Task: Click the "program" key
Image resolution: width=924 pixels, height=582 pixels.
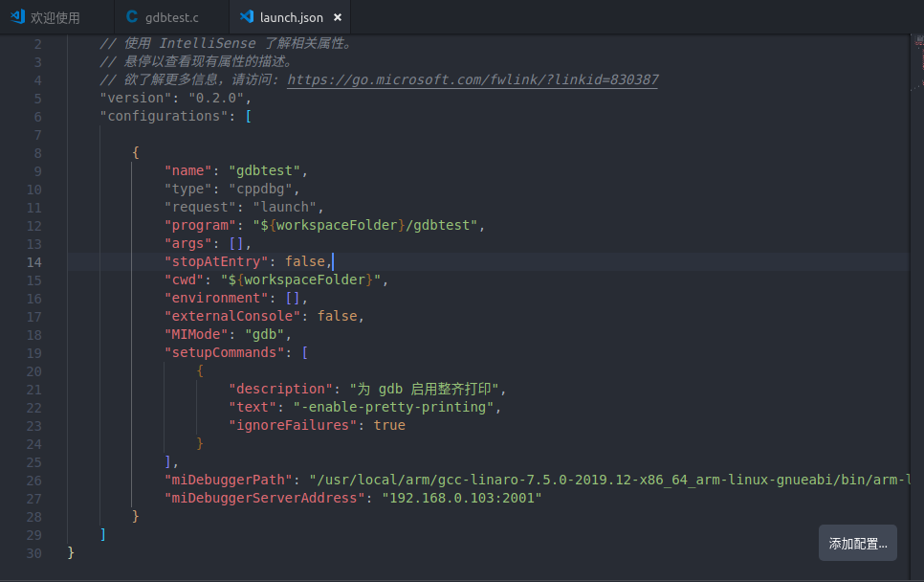Action: pyautogui.click(x=200, y=225)
